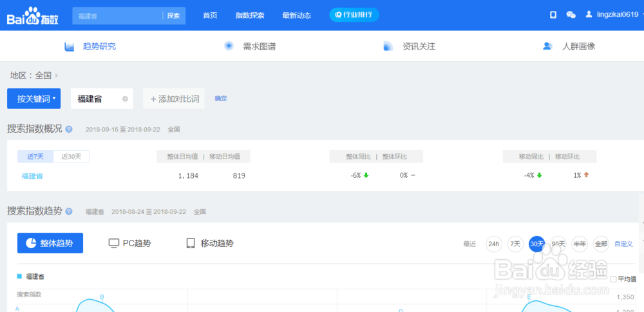Switch to the 需求图谱 tab
The height and width of the screenshot is (312, 644).
click(259, 46)
